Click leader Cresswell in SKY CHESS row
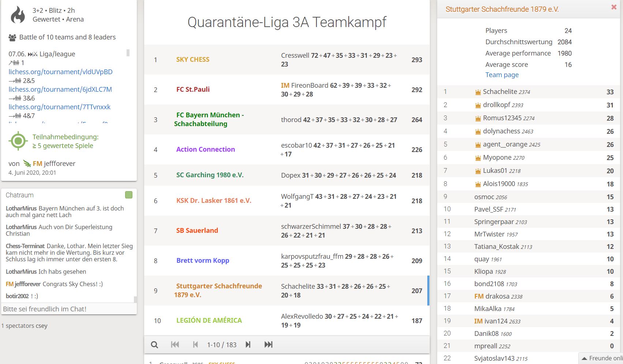Image resolution: width=623 pixels, height=364 pixels. [x=295, y=56]
